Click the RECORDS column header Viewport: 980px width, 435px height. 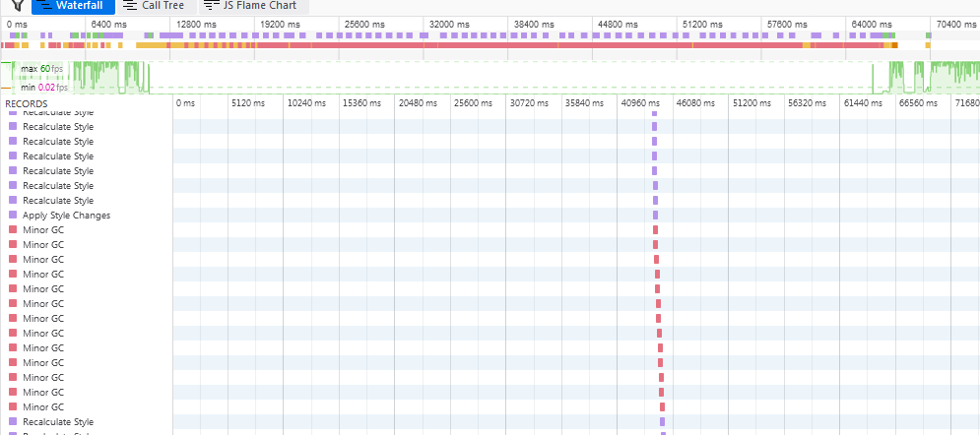click(27, 103)
